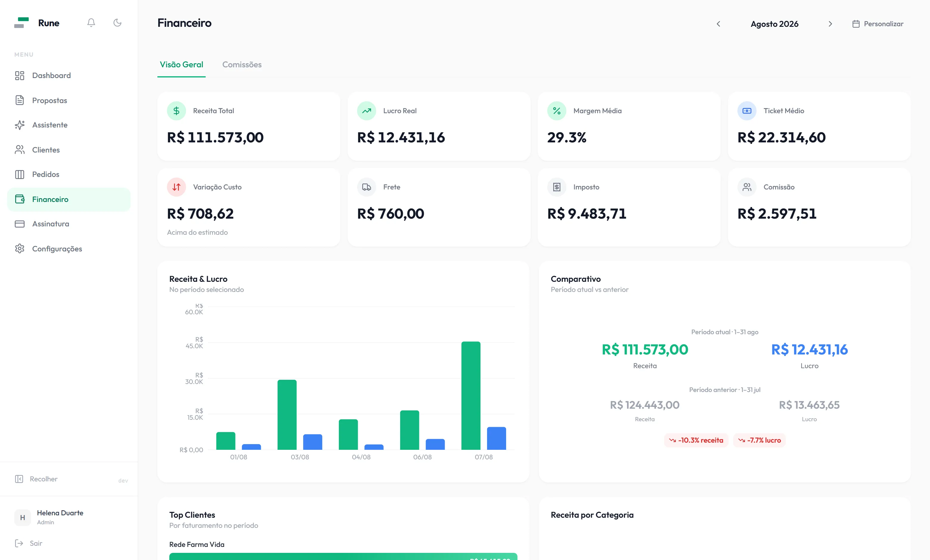Toggle dark mode moon icon

coord(117,23)
